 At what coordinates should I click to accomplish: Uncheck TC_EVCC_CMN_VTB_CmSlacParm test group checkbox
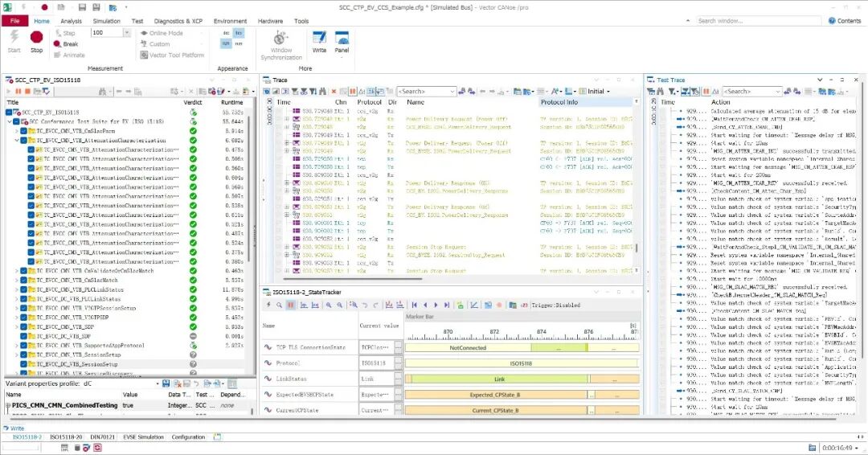click(x=24, y=130)
